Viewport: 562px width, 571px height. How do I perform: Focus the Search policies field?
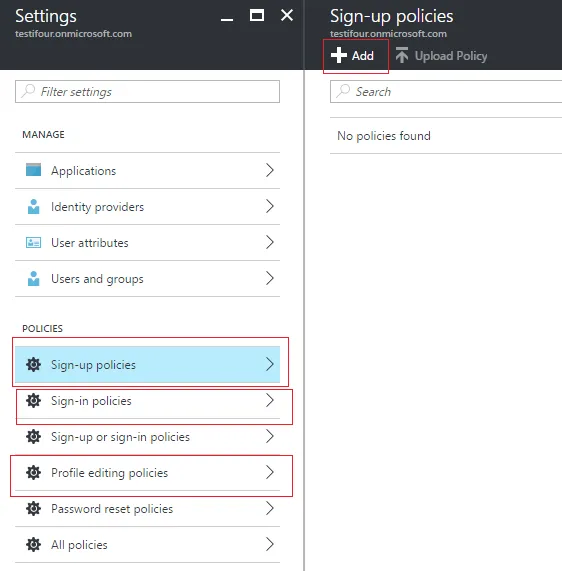pyautogui.click(x=446, y=92)
